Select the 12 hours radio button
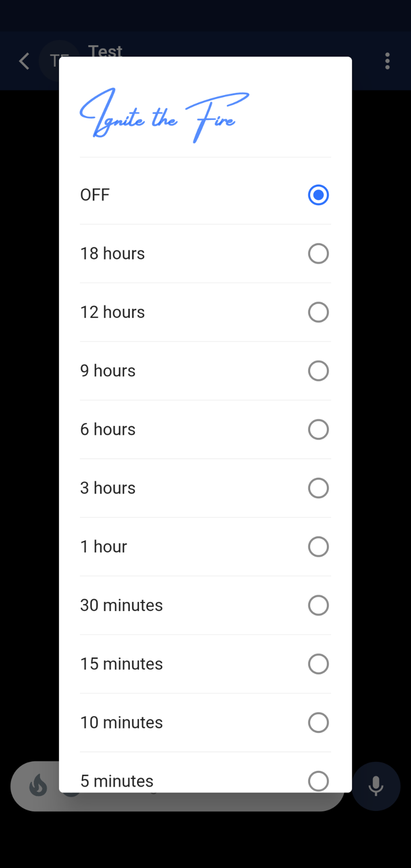This screenshot has width=411, height=868. click(x=318, y=312)
